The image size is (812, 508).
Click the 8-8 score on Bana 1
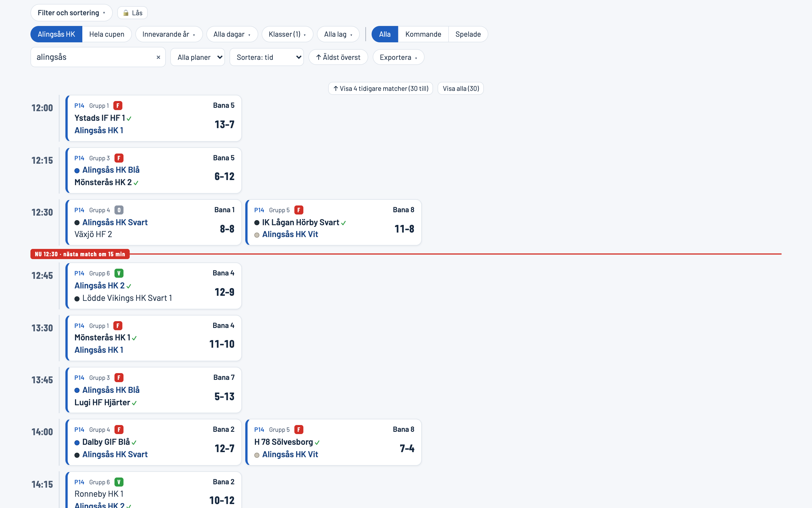(x=227, y=229)
